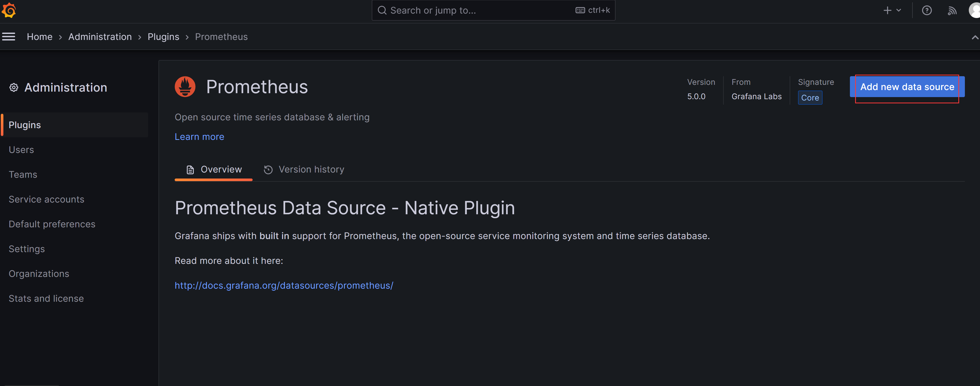
Task: Open the hamburger navigation menu
Action: tap(9, 36)
